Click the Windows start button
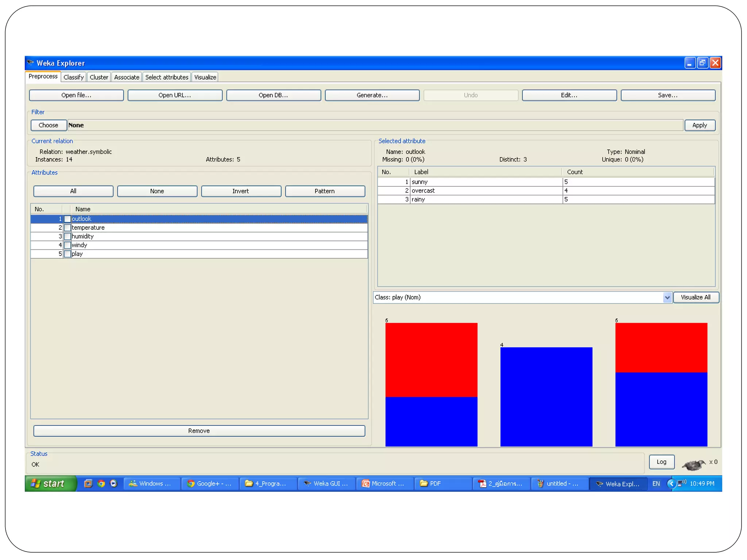The width and height of the screenshot is (747, 560). pos(50,483)
